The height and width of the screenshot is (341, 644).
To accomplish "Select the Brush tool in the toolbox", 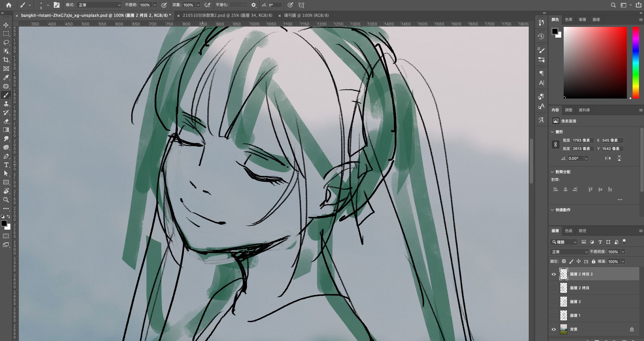I will (x=6, y=95).
